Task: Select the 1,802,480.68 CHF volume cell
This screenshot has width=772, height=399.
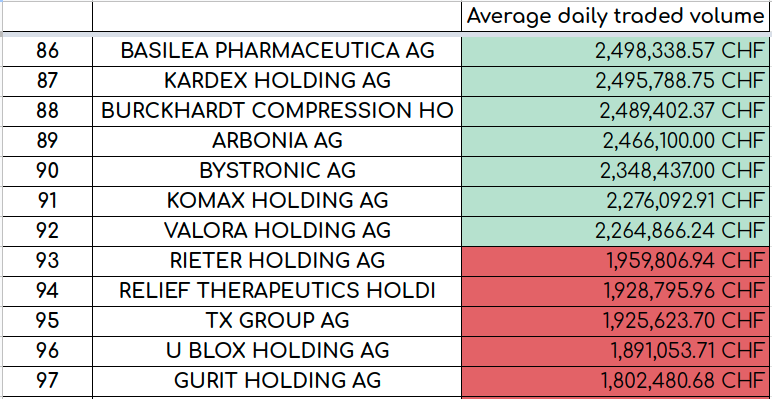Action: (616, 381)
